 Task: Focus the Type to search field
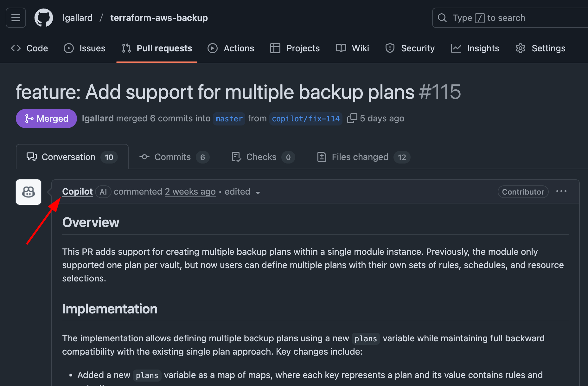[510, 18]
